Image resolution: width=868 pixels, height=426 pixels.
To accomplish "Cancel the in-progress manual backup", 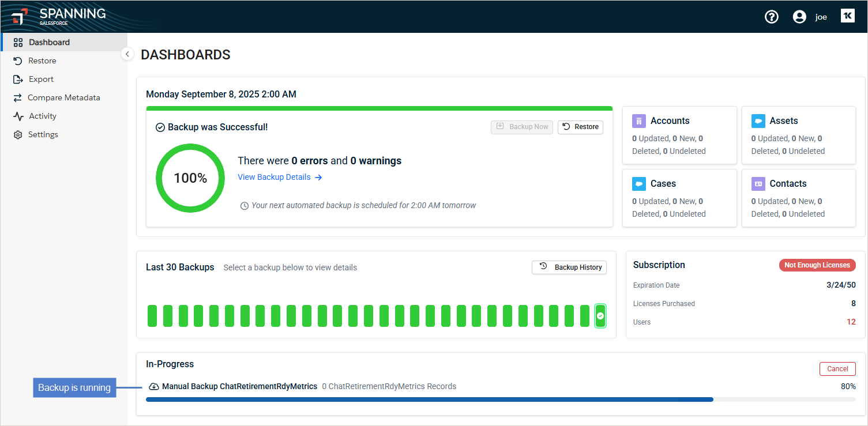I will tap(837, 369).
